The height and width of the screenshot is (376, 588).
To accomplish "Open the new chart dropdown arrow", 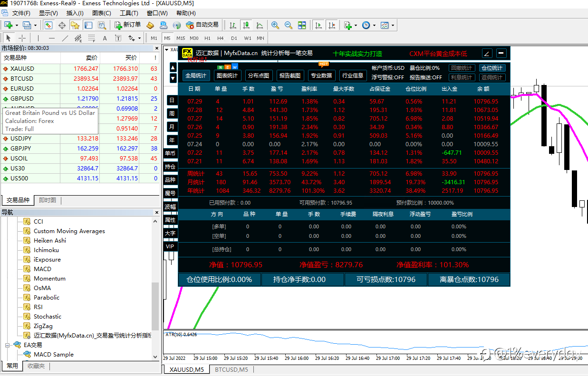I will (17, 25).
